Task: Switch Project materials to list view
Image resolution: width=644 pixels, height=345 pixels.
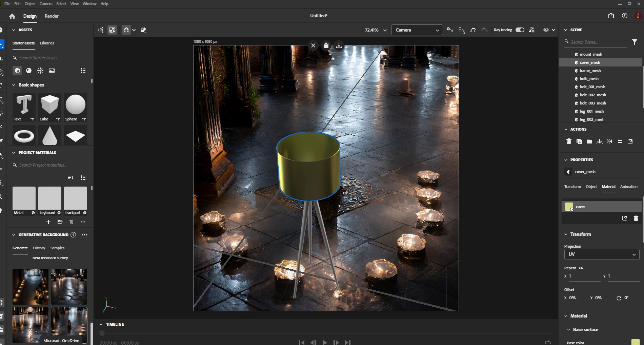Action: [x=83, y=178]
